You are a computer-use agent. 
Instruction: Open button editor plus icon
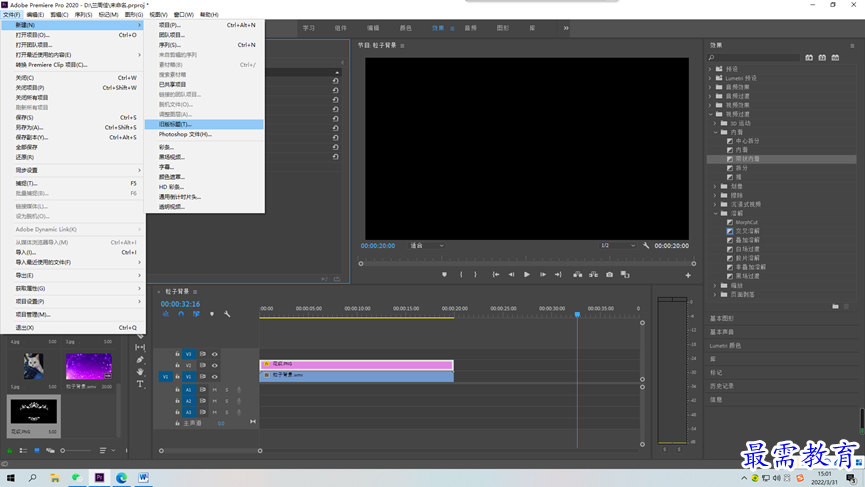688,275
